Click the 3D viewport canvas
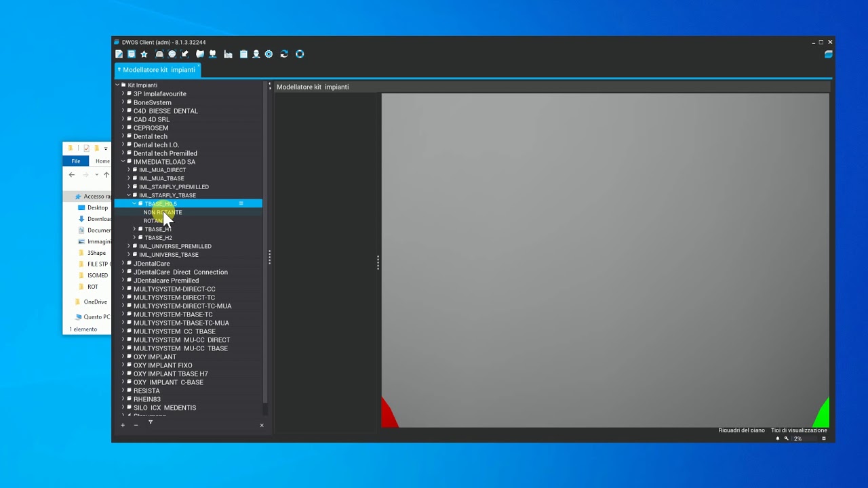Image resolution: width=868 pixels, height=488 pixels. (605, 260)
